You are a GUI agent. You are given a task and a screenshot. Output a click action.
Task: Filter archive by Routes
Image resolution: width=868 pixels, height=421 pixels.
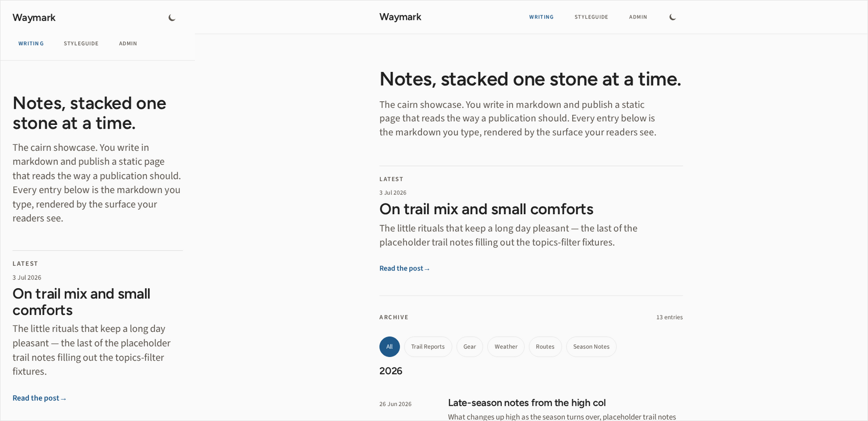545,347
